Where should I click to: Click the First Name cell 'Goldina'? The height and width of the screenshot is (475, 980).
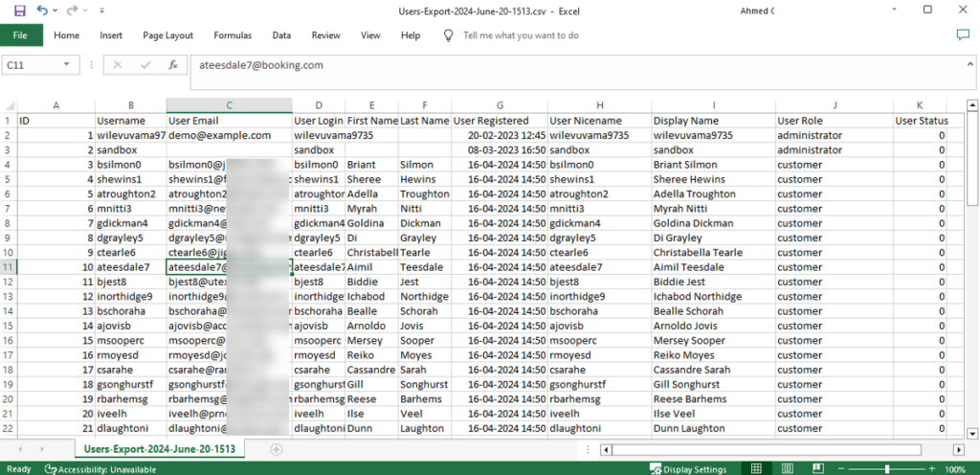click(371, 223)
